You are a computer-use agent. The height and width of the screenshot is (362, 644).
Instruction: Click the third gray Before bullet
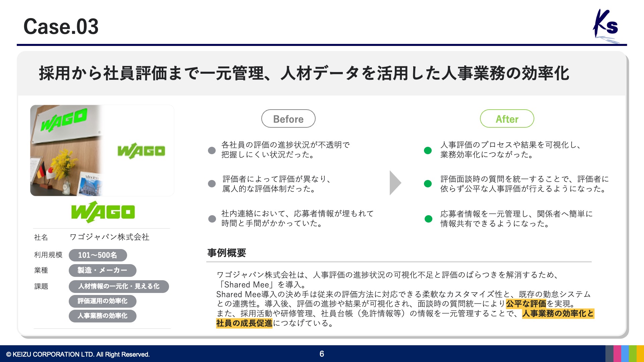(x=212, y=219)
